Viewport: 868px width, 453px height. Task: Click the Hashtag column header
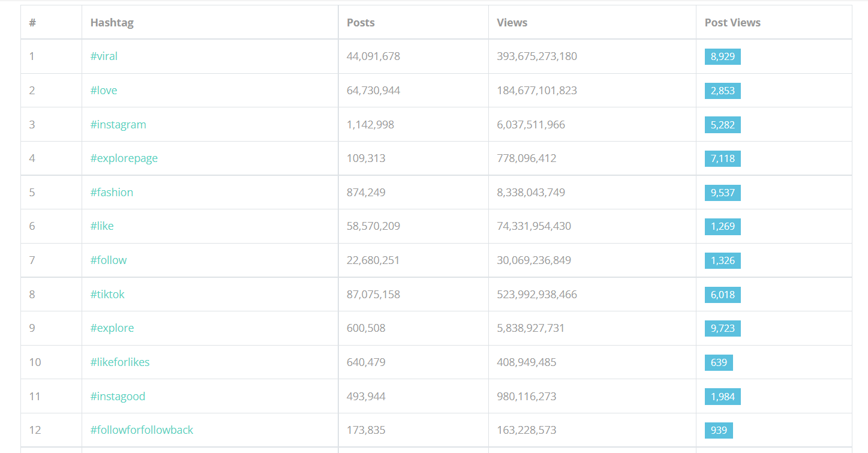coord(112,22)
